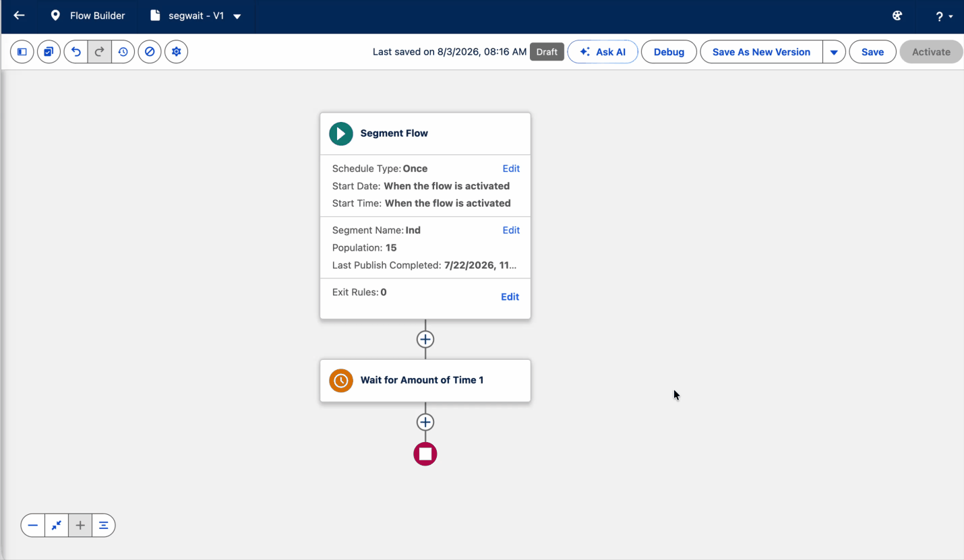
Task: Select the Wait for Amount of Time 1 element
Action: [425, 380]
